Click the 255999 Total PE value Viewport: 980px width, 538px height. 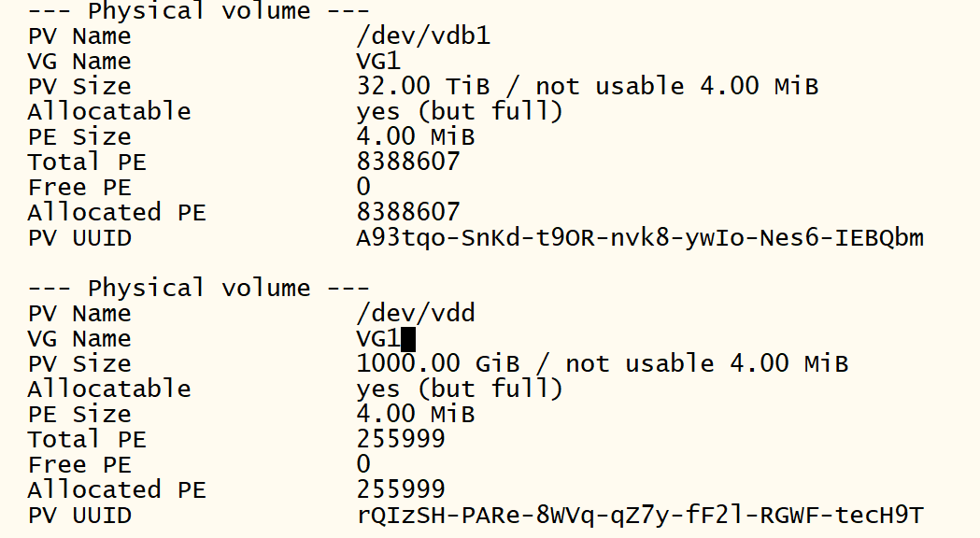[401, 440]
